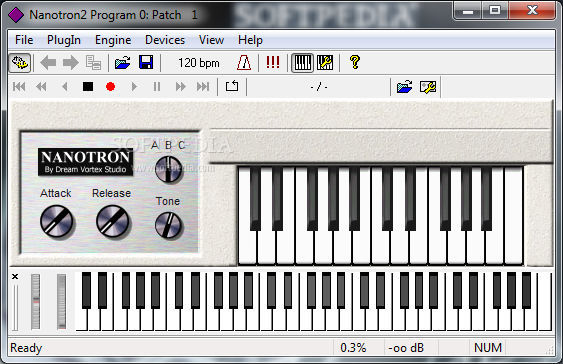Play with the single right triangle button

[x=134, y=87]
